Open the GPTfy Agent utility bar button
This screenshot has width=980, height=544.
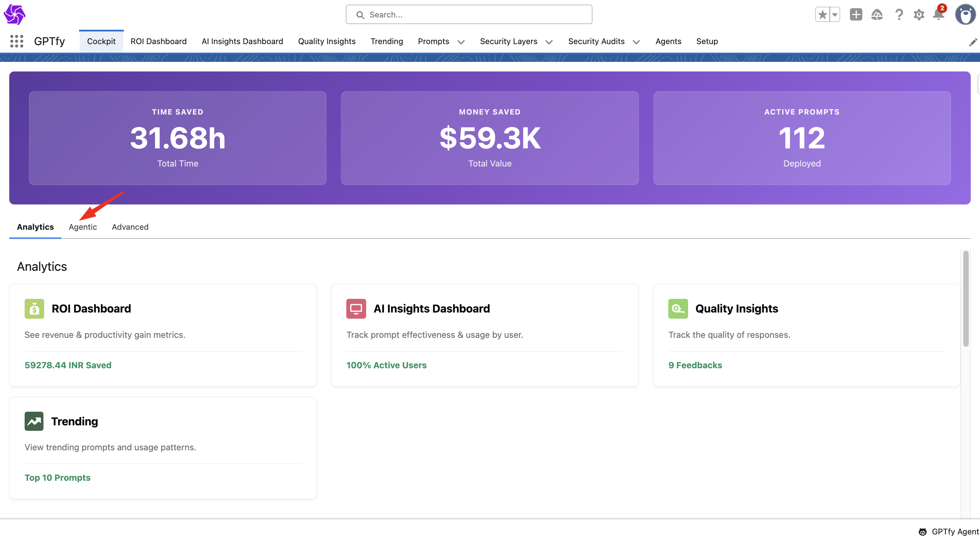(x=949, y=531)
